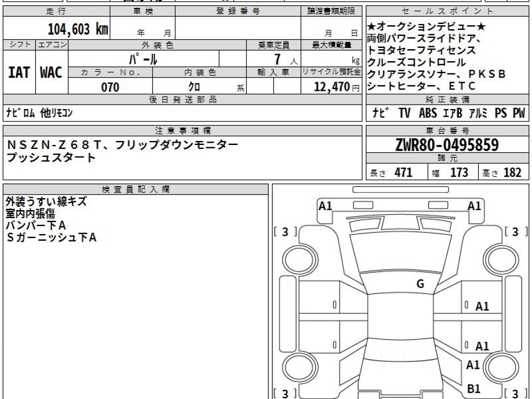This screenshot has width=532, height=399.
Task: Click エアB in the equipment row
Action: click(x=452, y=113)
